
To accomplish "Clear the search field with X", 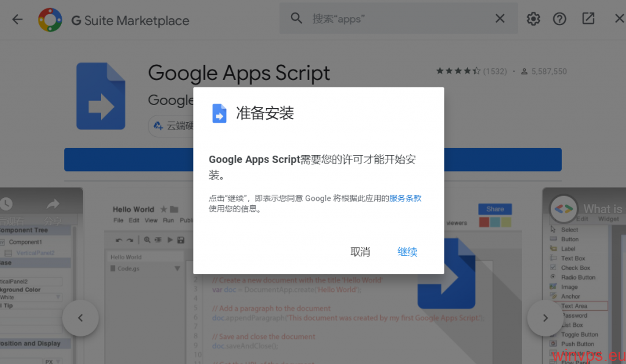I will (500, 19).
